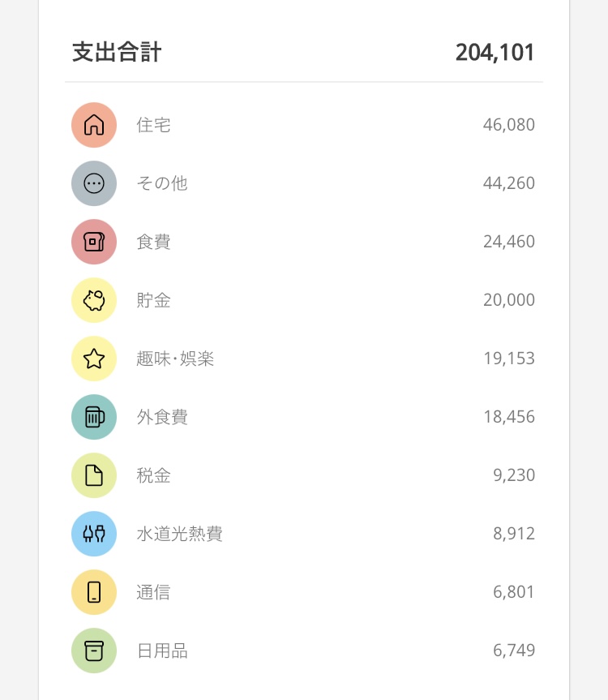Click the 20,000 savings amount
Viewport: 608px width, 700px height.
(x=509, y=300)
